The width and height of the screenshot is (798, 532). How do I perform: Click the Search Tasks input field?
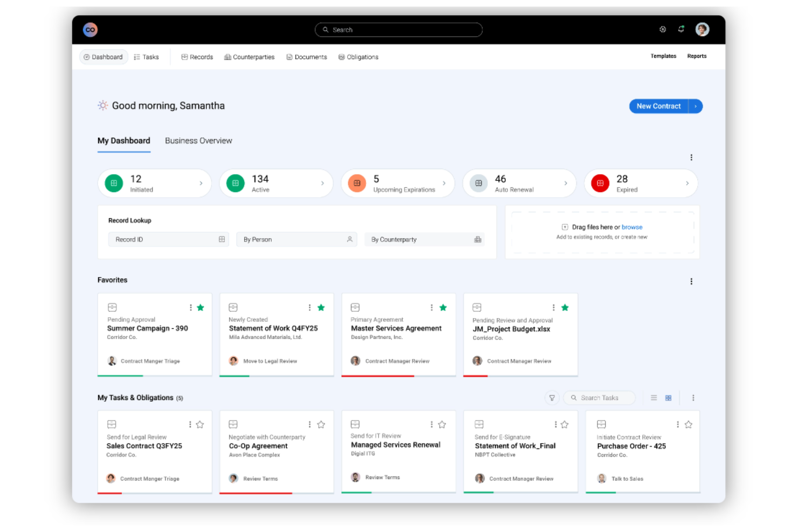[x=600, y=398]
